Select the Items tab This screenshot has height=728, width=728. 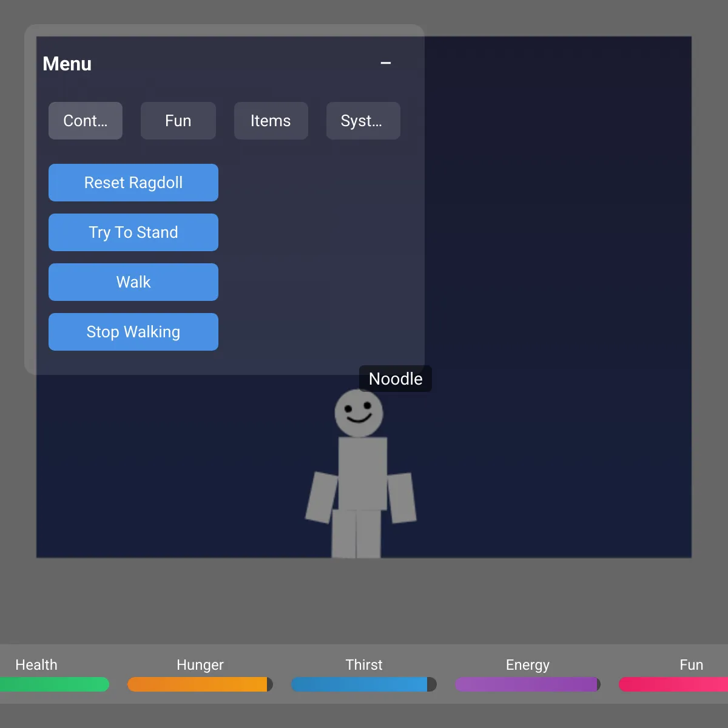pyautogui.click(x=271, y=121)
